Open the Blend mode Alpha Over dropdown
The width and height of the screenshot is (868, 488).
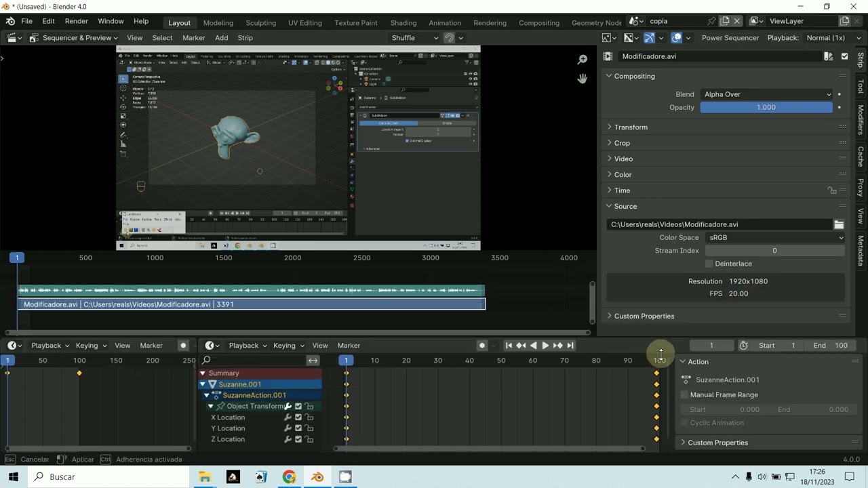[x=766, y=94]
